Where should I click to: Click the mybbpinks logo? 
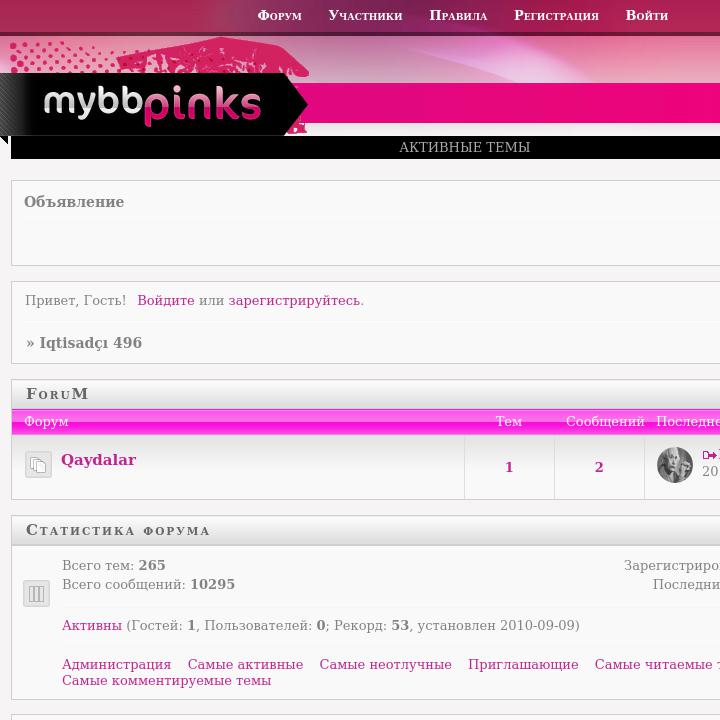(152, 105)
